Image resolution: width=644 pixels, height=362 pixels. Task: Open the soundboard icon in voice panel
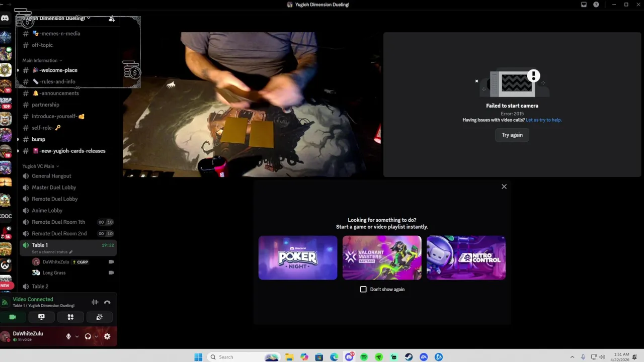pyautogui.click(x=100, y=317)
